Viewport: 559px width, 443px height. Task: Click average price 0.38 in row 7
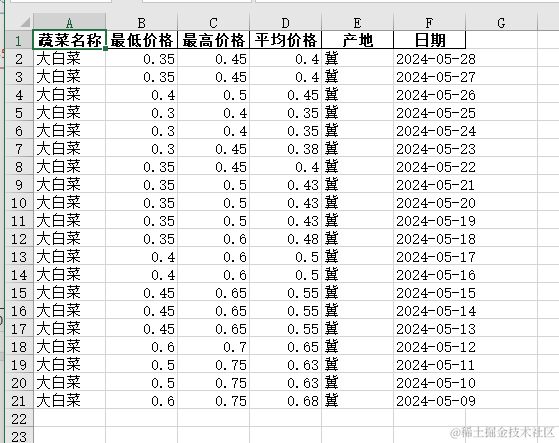coord(286,148)
